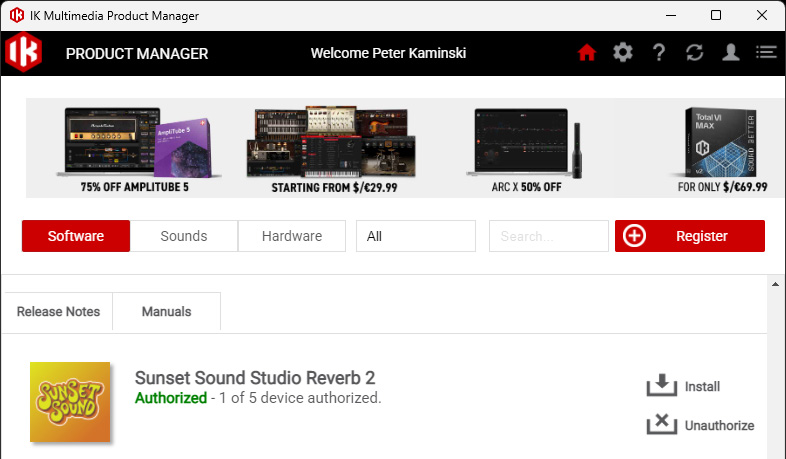Click the Sunset Sound product thumbnail
Image resolution: width=786 pixels, height=459 pixels.
[70, 402]
